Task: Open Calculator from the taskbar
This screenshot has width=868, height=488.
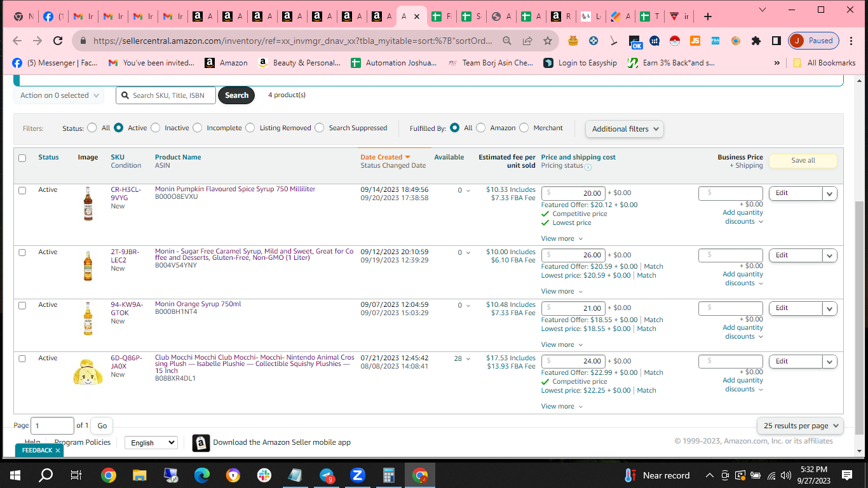Action: (x=389, y=475)
